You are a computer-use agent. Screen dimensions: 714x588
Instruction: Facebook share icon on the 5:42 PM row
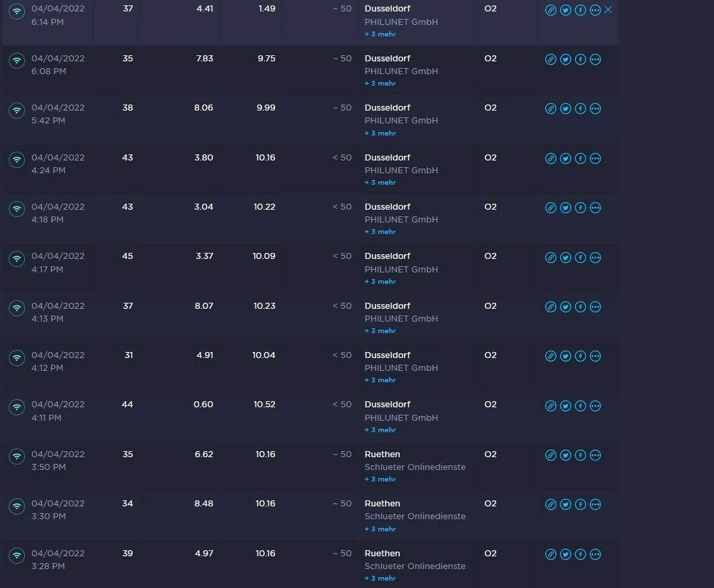pyautogui.click(x=580, y=109)
